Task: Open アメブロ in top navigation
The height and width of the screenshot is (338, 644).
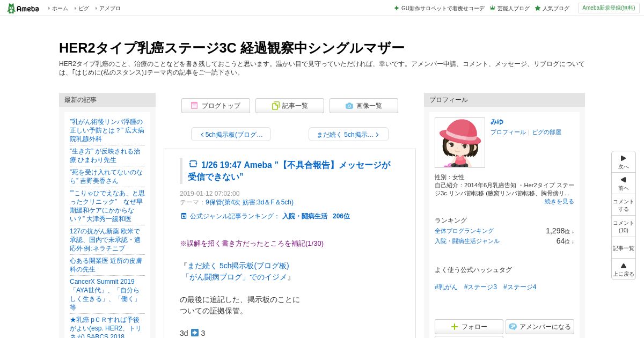Action: [x=109, y=9]
